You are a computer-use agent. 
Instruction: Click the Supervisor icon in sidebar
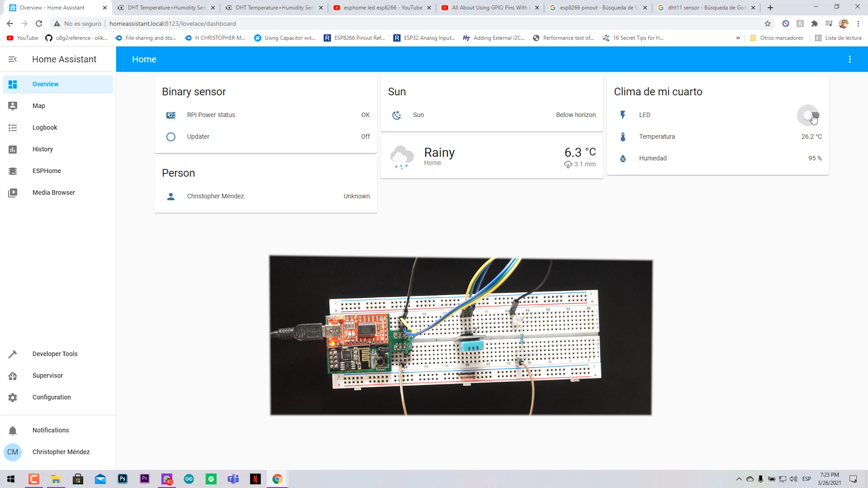click(13, 375)
